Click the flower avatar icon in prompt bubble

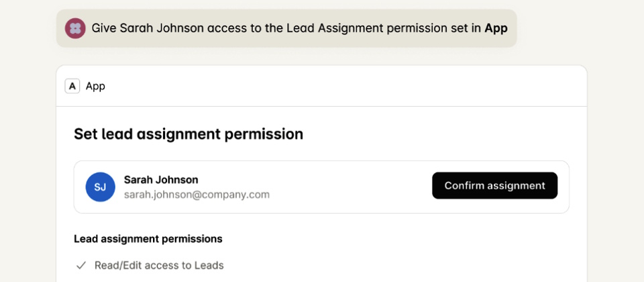coord(75,28)
